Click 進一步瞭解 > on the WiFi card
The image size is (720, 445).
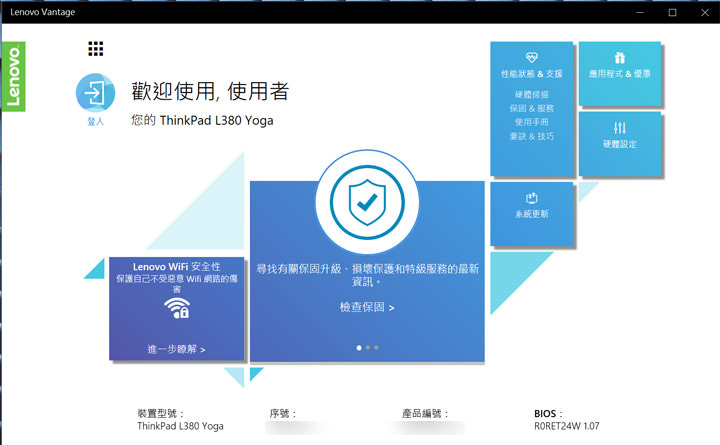(x=176, y=349)
